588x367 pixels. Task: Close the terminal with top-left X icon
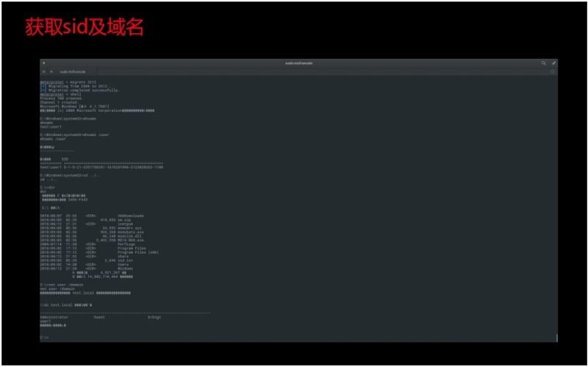click(x=44, y=63)
